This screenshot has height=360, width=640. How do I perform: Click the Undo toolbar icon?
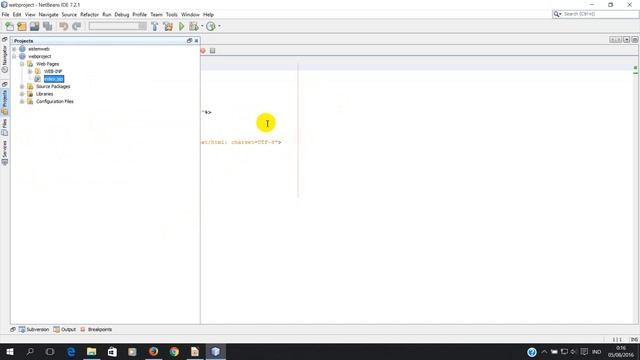[63, 27]
